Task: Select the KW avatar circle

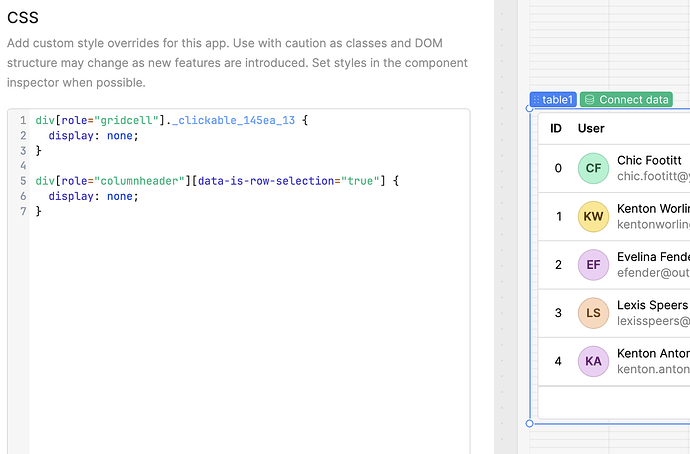Action: click(x=593, y=216)
